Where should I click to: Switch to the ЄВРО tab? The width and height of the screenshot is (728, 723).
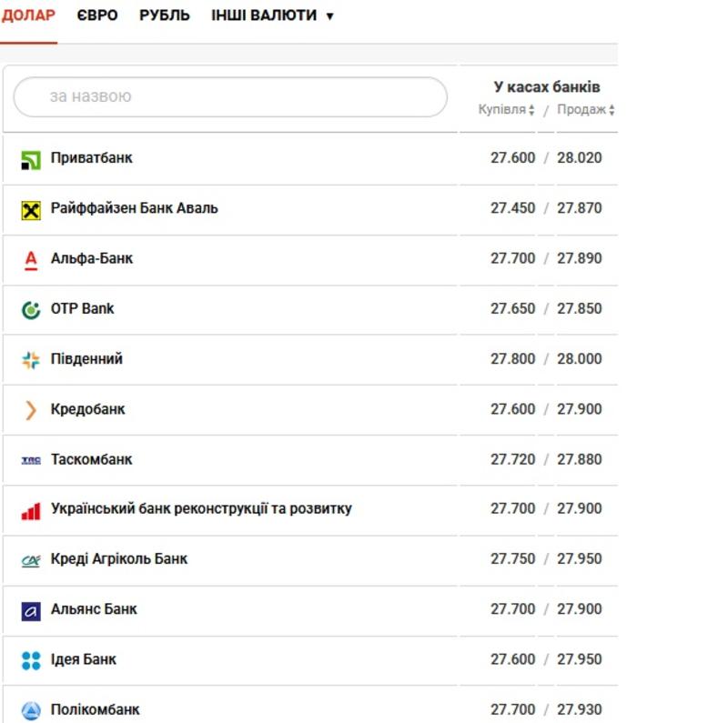97,15
